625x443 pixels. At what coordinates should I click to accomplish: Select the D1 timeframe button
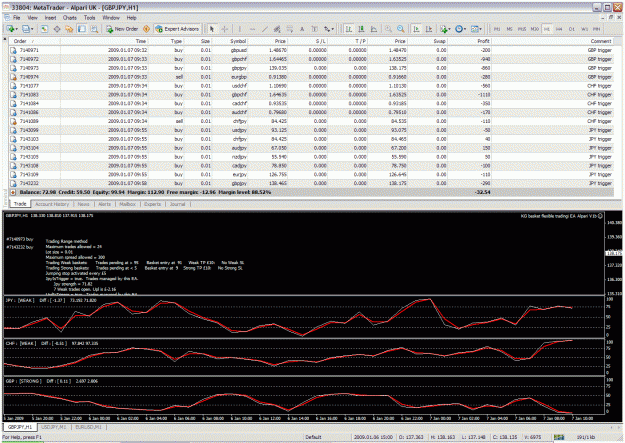(572, 29)
